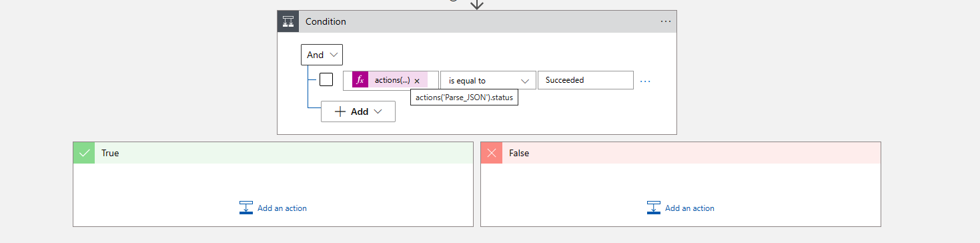The width and height of the screenshot is (980, 243).
Task: Click the Condition action icon in header
Action: (288, 21)
